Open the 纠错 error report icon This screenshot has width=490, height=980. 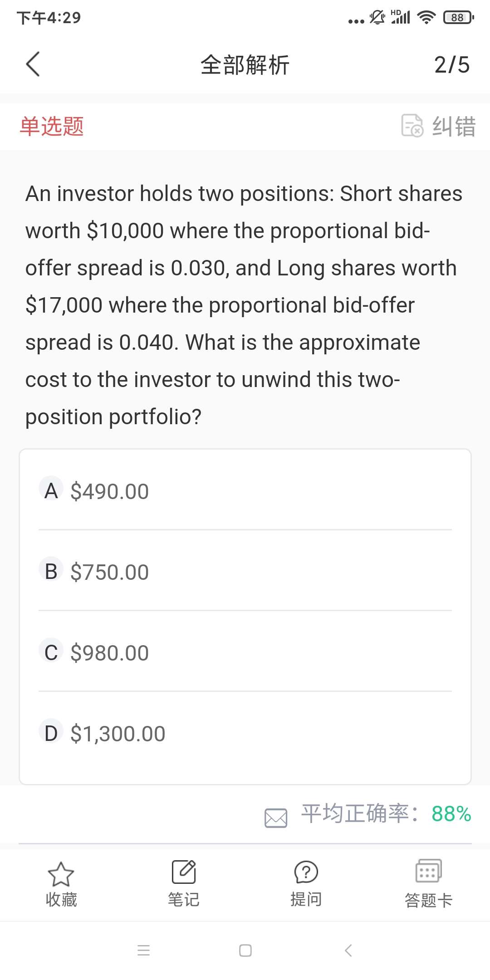[x=412, y=126]
